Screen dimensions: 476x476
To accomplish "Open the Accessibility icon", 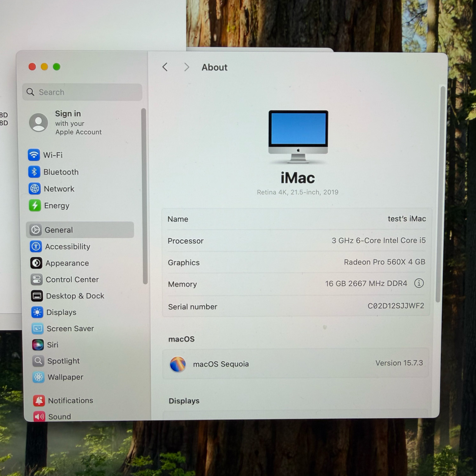I will click(36, 246).
